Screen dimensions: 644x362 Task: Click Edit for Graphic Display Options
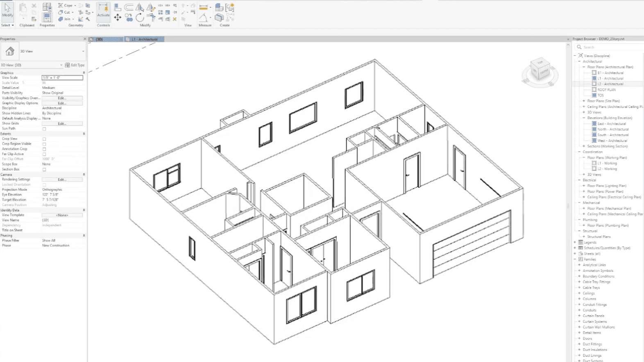62,103
